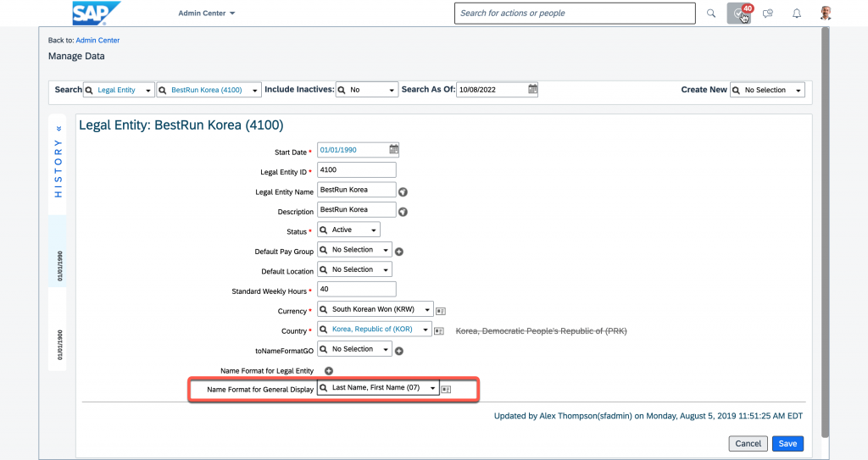Open the notifications bell
Screen dimensions: 868x460
coord(797,14)
